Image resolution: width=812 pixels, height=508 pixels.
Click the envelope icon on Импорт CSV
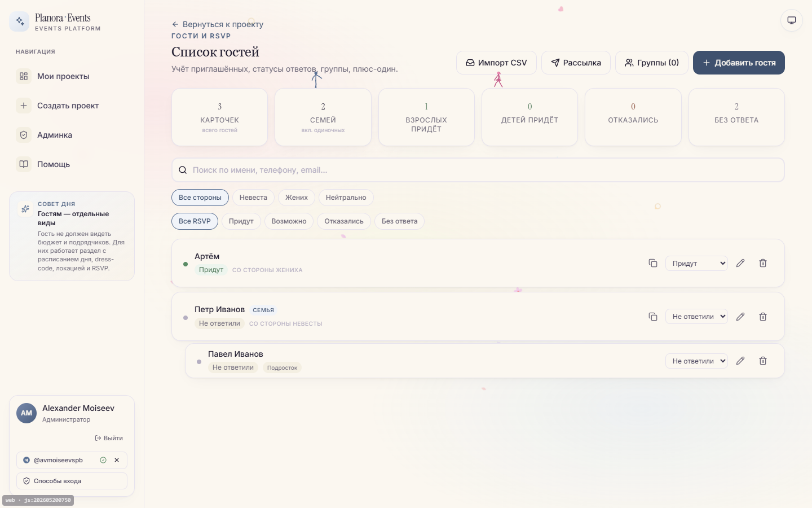[470, 63]
